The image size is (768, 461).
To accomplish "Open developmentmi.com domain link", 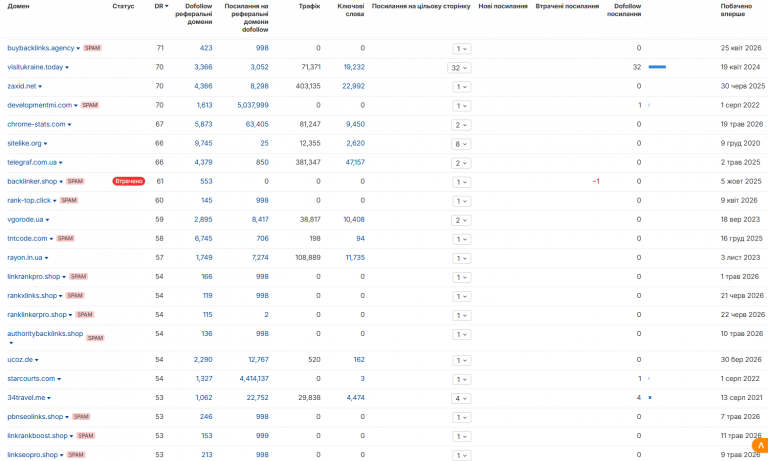I will (x=40, y=105).
